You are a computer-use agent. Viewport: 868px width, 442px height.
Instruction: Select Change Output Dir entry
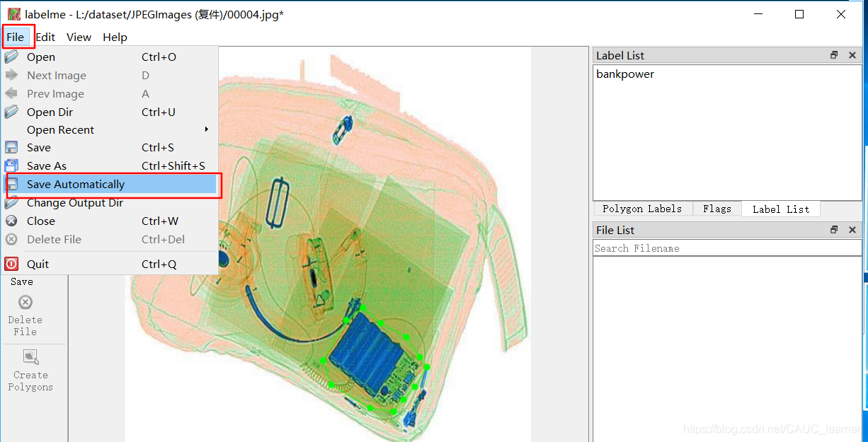point(110,203)
